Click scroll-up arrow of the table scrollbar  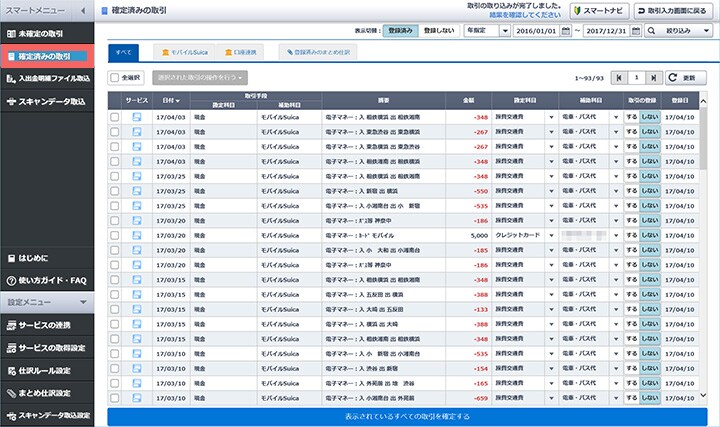pyautogui.click(x=703, y=101)
